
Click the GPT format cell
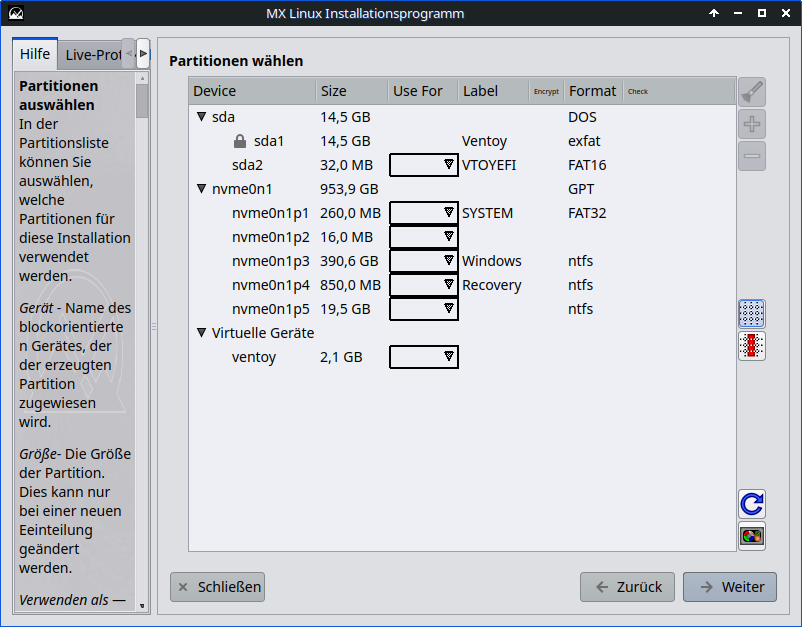pos(581,189)
